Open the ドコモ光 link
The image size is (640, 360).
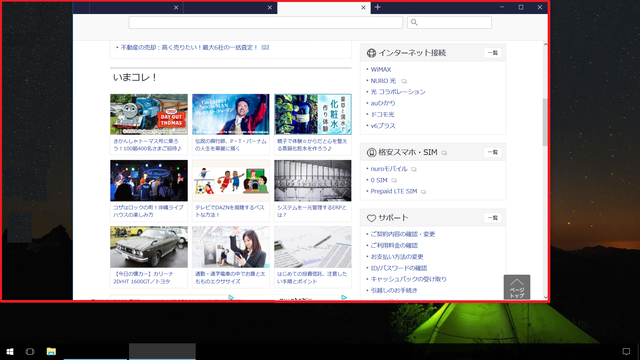pos(382,114)
